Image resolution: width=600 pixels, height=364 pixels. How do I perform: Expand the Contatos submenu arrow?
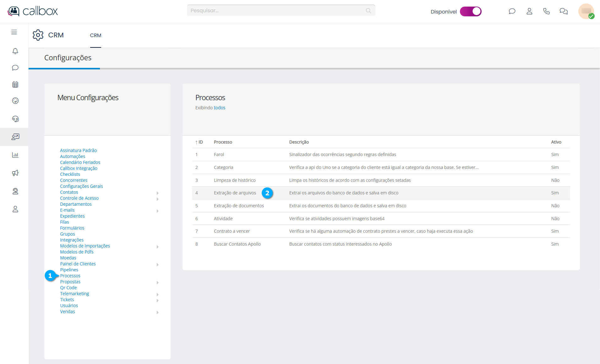tap(157, 193)
